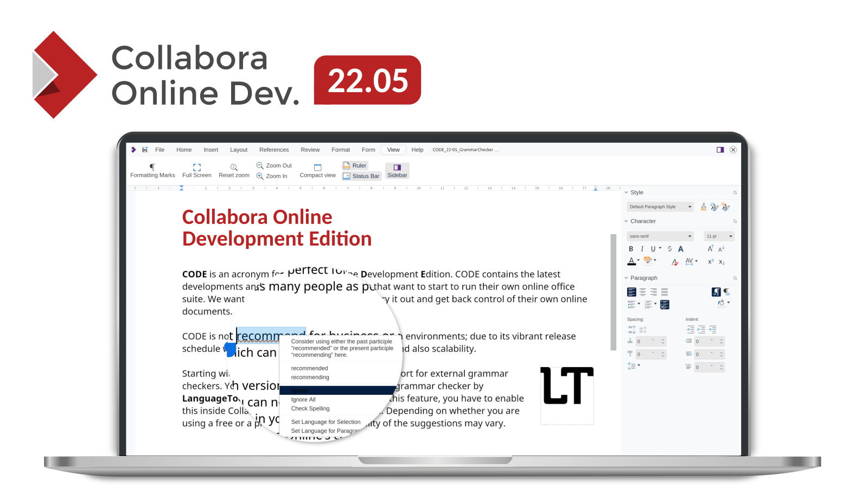This screenshot has height=488, width=868.
Task: Toggle Strikethrough in sidebar
Action: click(670, 249)
